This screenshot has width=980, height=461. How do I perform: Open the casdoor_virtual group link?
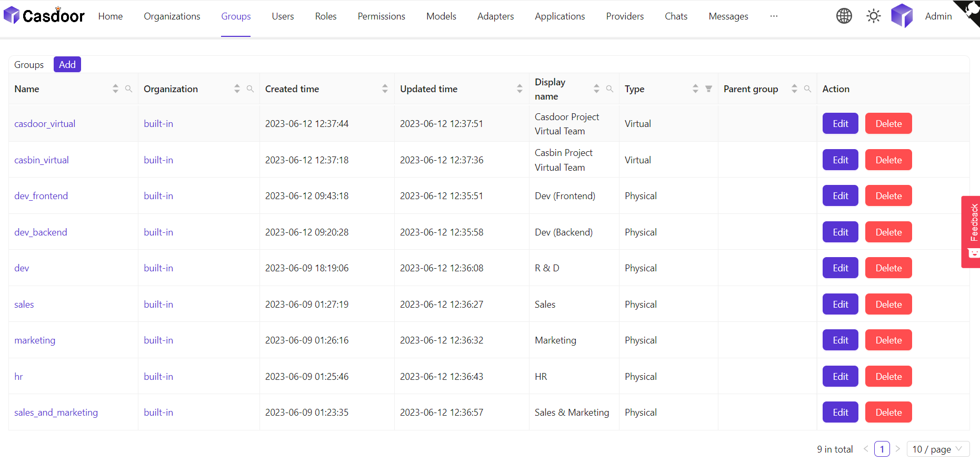click(45, 124)
